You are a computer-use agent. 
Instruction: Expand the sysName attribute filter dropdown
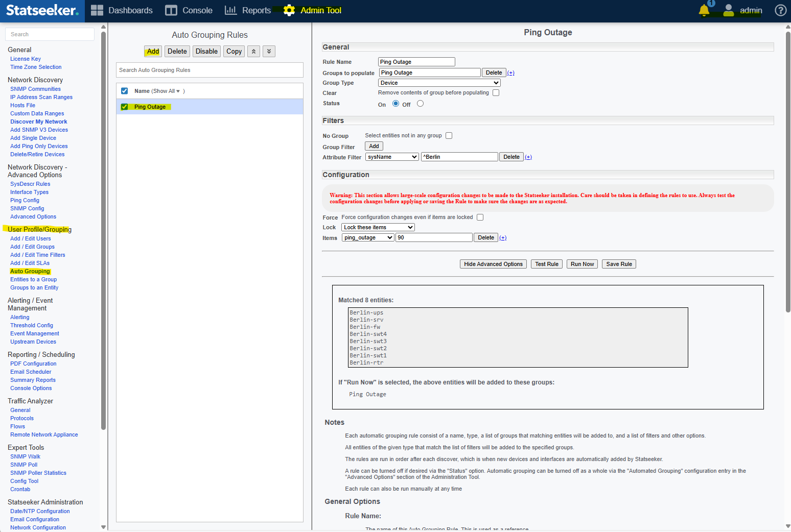tap(392, 157)
